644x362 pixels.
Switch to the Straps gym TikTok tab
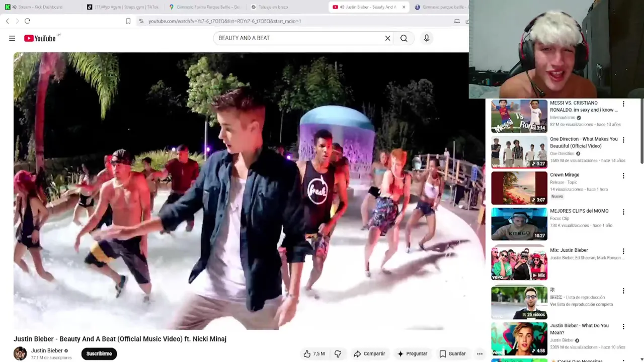(x=123, y=7)
